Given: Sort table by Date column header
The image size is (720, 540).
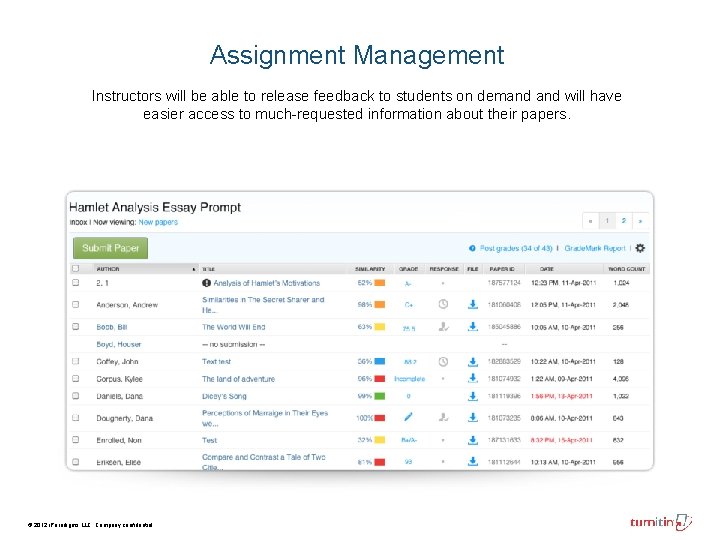Looking at the screenshot, I should pyautogui.click(x=546, y=269).
